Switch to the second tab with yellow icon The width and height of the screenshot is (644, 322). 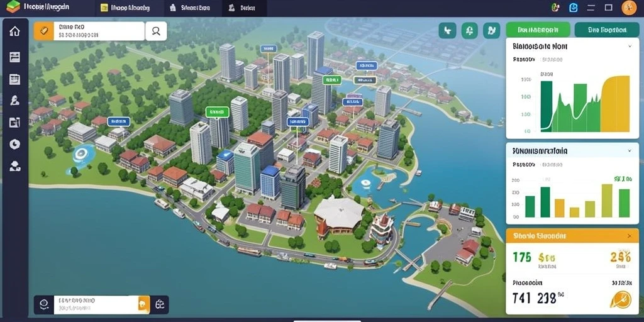click(125, 8)
